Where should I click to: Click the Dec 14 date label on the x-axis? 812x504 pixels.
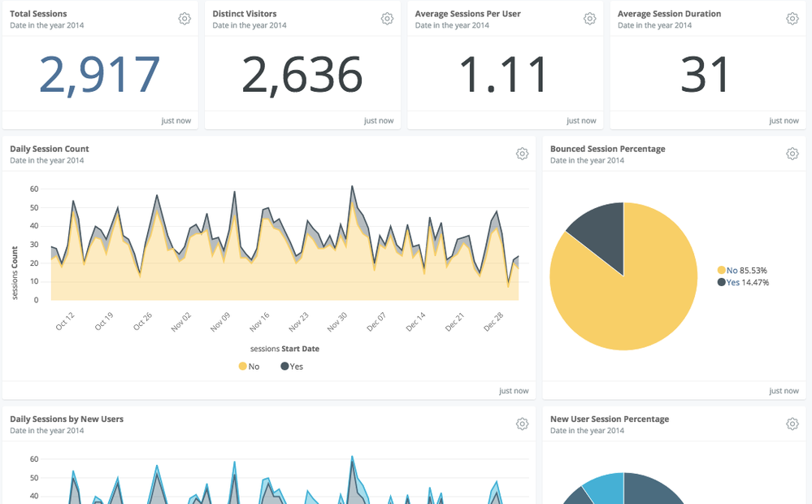(415, 322)
